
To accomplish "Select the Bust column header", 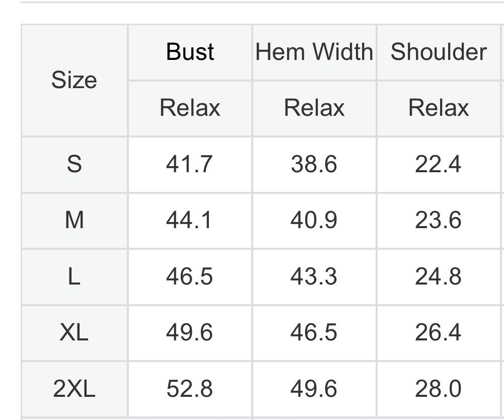I will pyautogui.click(x=190, y=52).
